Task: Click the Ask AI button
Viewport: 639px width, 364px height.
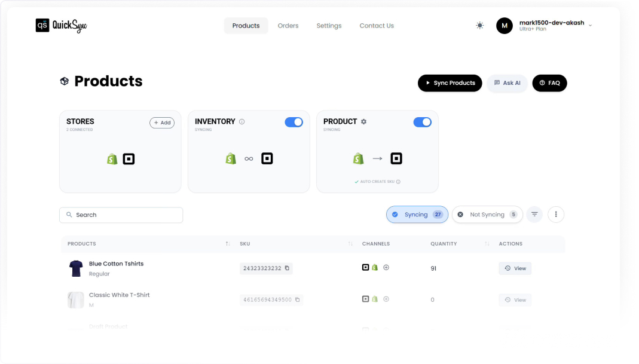Action: 507,83
